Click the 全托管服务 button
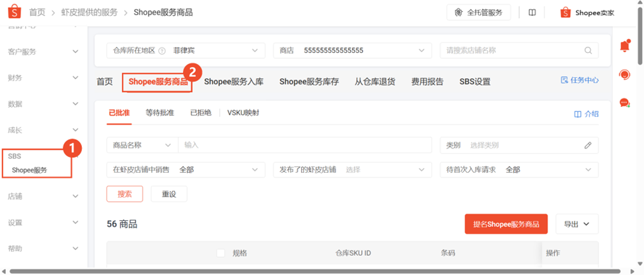The image size is (644, 275). [478, 13]
